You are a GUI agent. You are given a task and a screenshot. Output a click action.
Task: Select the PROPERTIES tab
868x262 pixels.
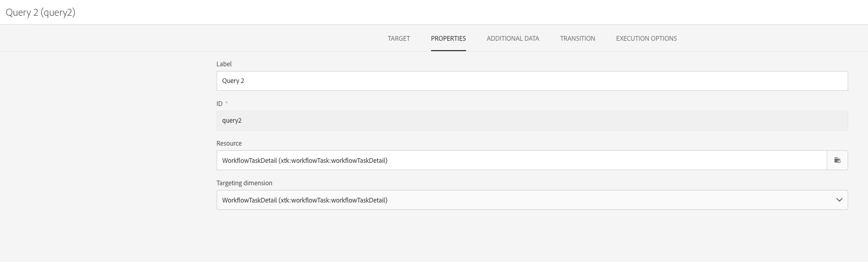point(448,39)
